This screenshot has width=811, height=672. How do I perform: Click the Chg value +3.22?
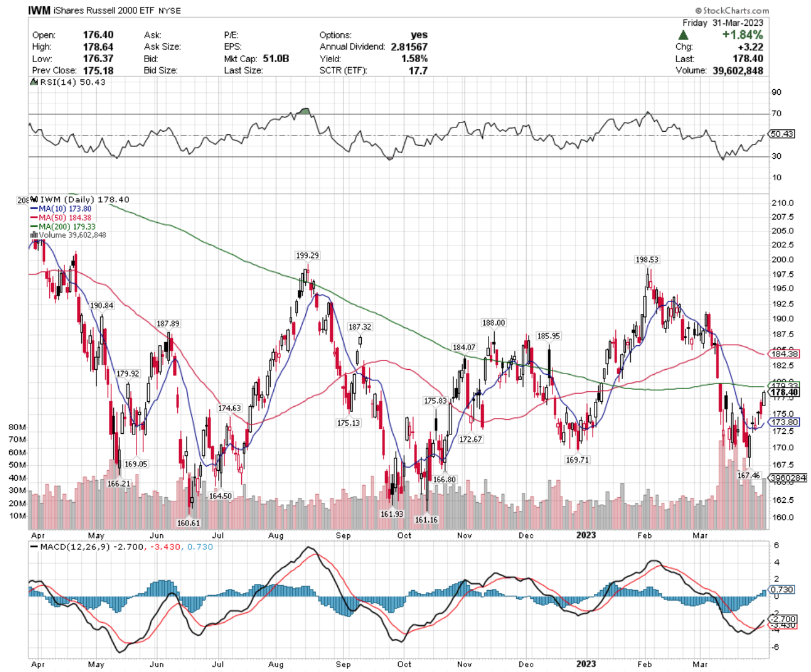pos(751,47)
